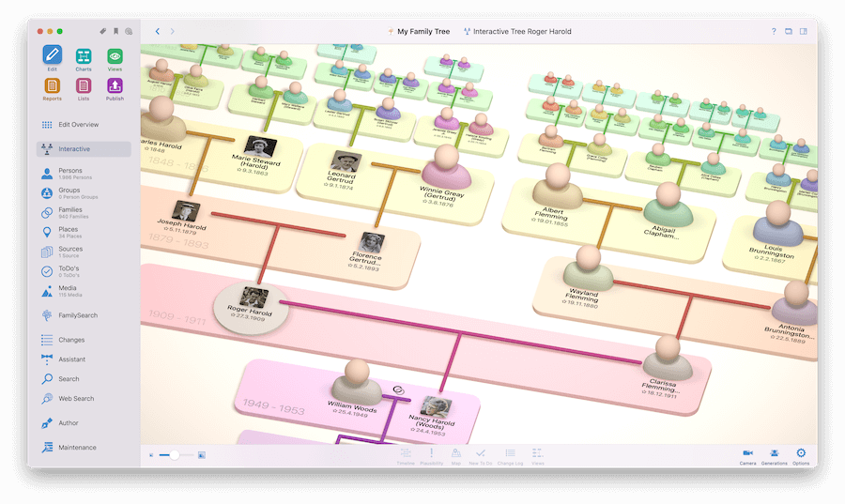Select Leonard Gertrud in the tree
845x504 pixels.
[x=343, y=169]
